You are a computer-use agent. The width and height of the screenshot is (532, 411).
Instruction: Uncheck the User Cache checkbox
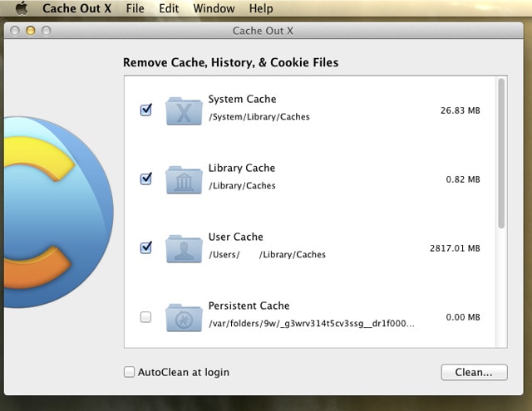tap(146, 247)
